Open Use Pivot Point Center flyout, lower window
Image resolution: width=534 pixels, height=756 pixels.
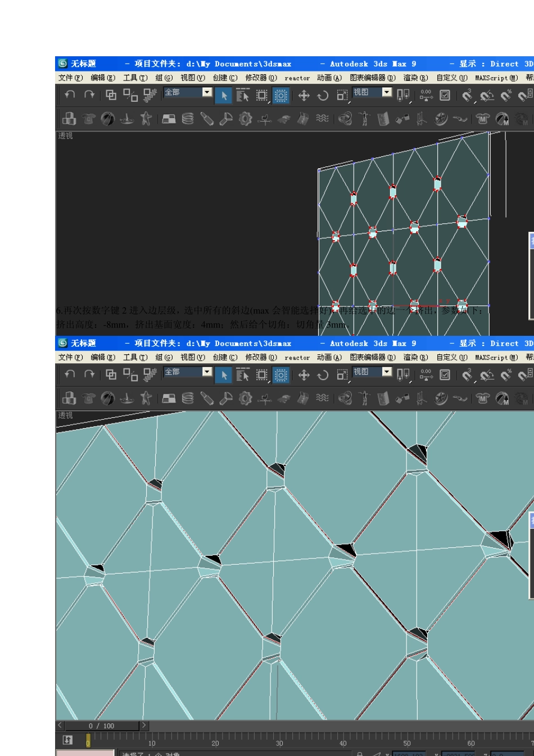403,375
